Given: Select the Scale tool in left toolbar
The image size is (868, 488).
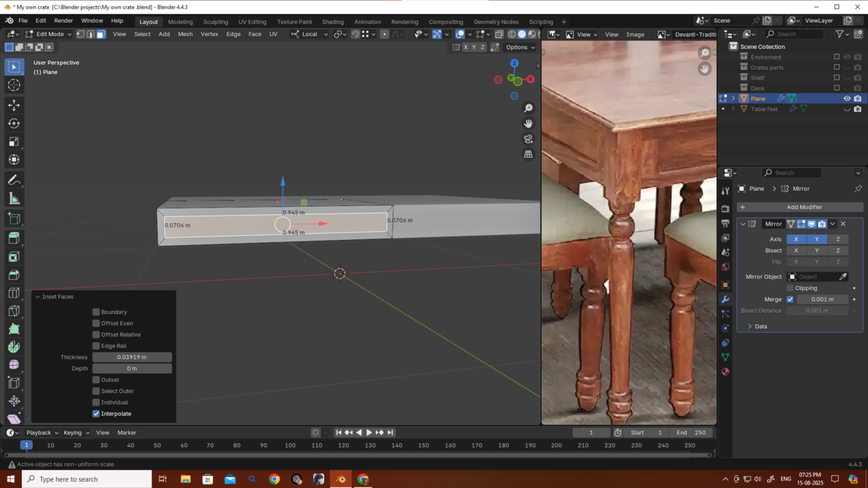Looking at the screenshot, I should tap(14, 142).
